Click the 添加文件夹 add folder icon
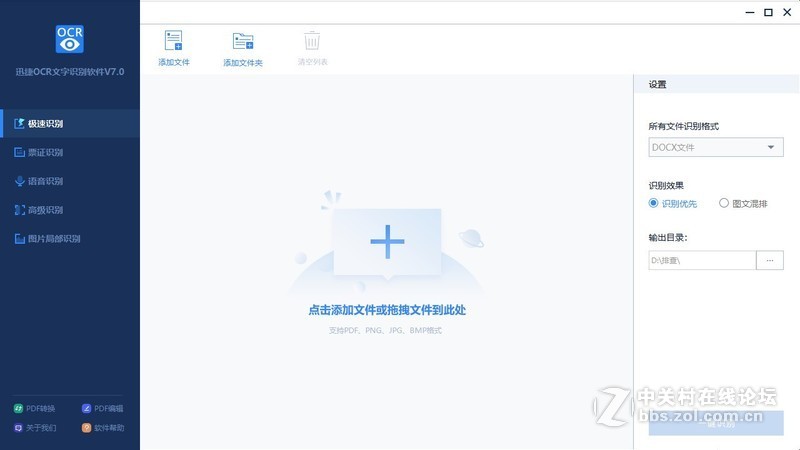The width and height of the screenshot is (800, 450). point(243,41)
